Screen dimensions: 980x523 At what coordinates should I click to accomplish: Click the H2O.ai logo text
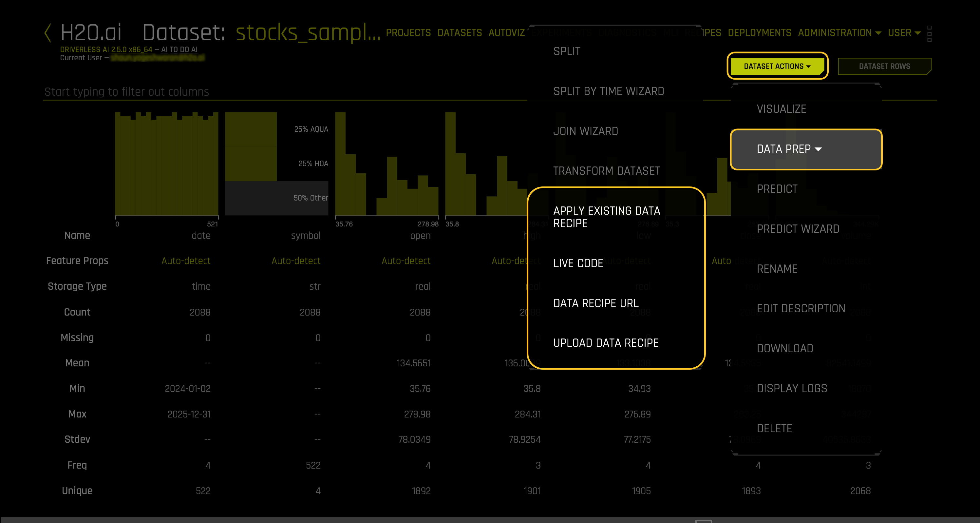tap(91, 33)
